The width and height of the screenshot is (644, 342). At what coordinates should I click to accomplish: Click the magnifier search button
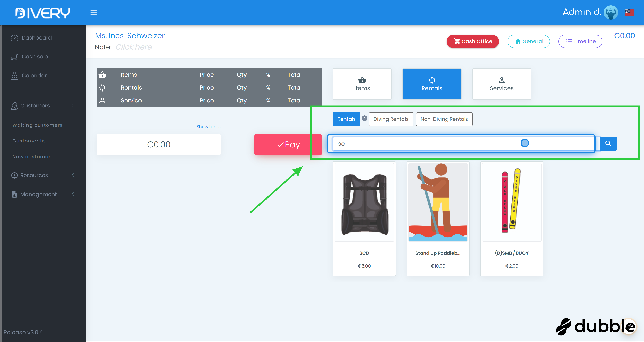(608, 144)
